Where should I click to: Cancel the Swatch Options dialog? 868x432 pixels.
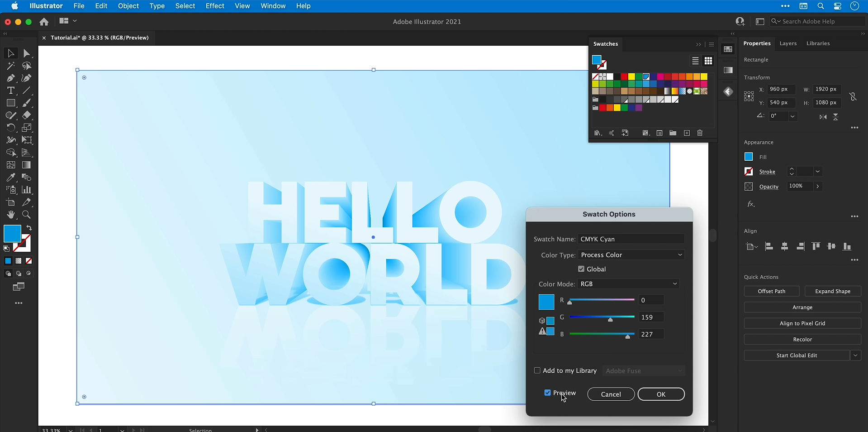point(611,394)
